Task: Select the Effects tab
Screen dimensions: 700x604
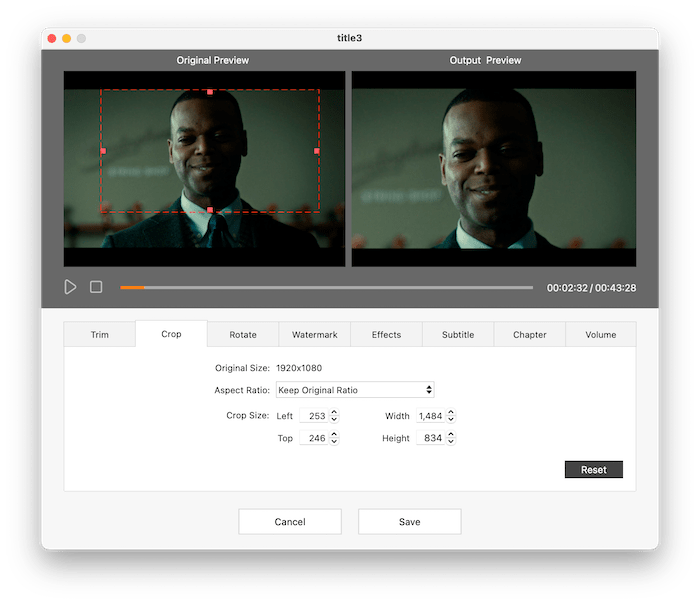Action: 386,335
